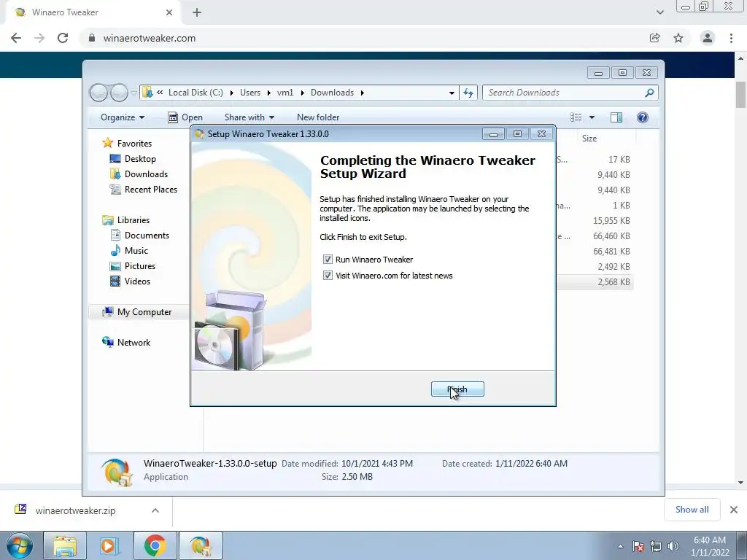Open Share with dropdown in Explorer
Image resolution: width=747 pixels, height=560 pixels.
249,117
